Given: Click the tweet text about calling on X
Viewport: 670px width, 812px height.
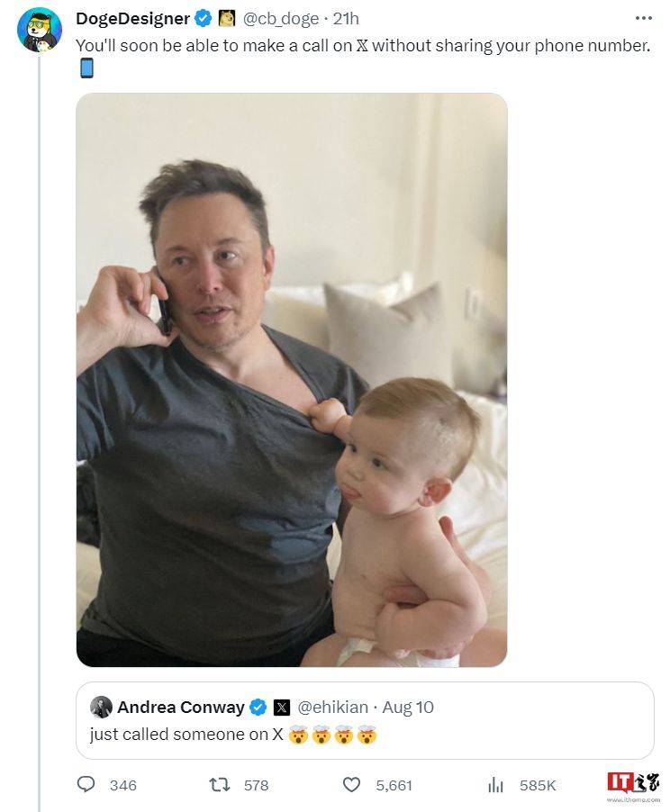Looking at the screenshot, I should tap(362, 45).
